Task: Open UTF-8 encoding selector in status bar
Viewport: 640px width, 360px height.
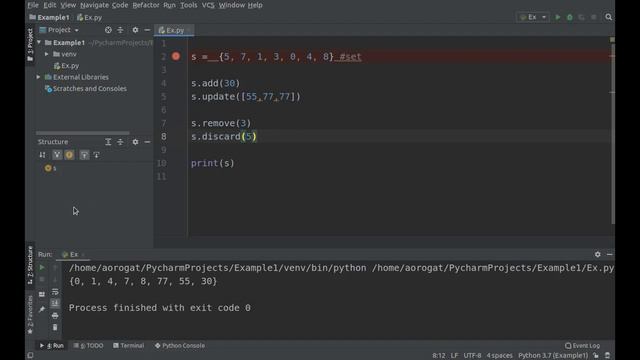Action: 472,356
